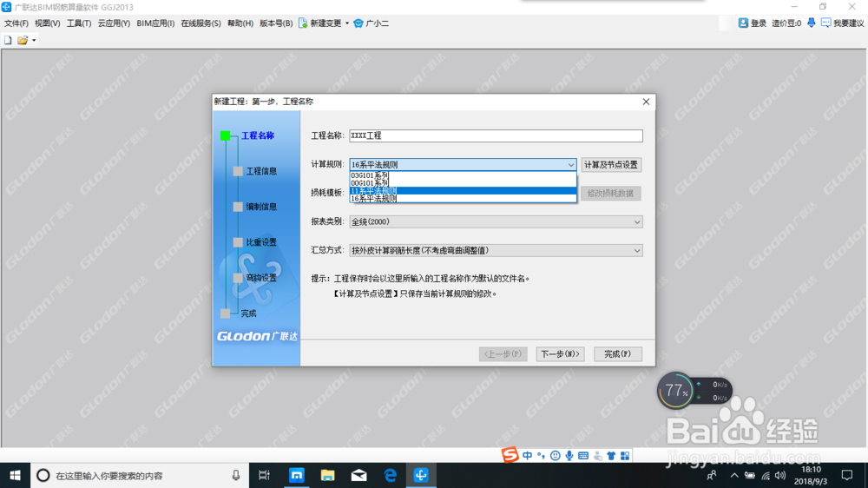The height and width of the screenshot is (488, 868).
Task: Toggle the 中 Chinese input mode
Action: [x=527, y=455]
